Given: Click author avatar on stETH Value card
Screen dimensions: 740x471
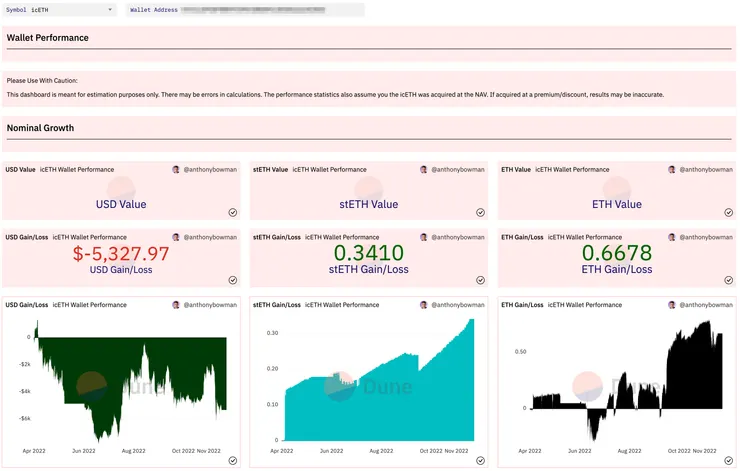Looking at the screenshot, I should [x=423, y=169].
